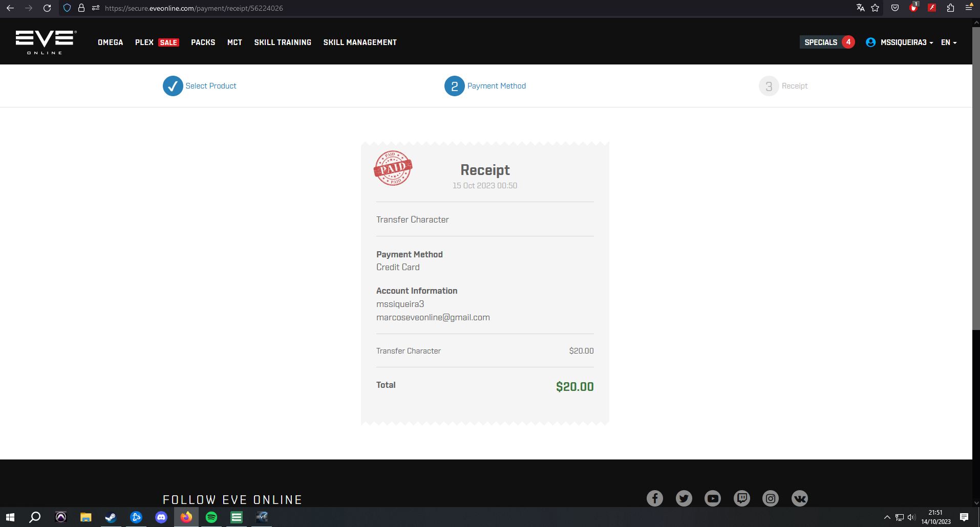Click the Payment Method step number icon

coord(455,86)
